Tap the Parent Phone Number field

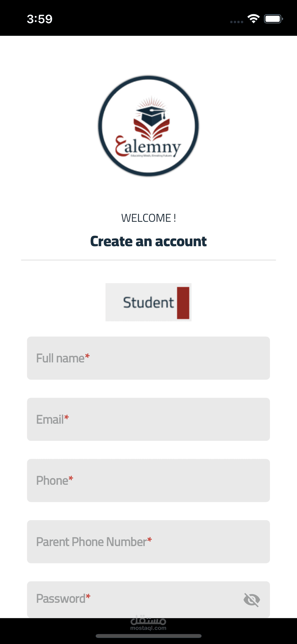click(148, 542)
